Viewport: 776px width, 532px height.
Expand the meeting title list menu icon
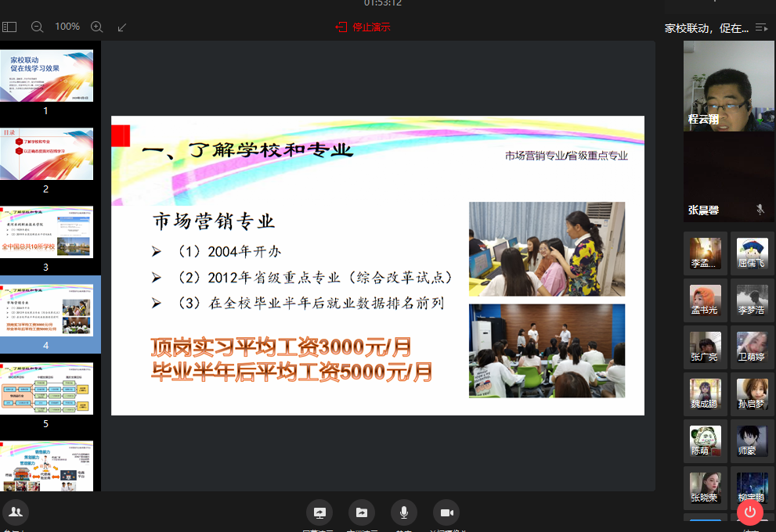click(x=761, y=28)
